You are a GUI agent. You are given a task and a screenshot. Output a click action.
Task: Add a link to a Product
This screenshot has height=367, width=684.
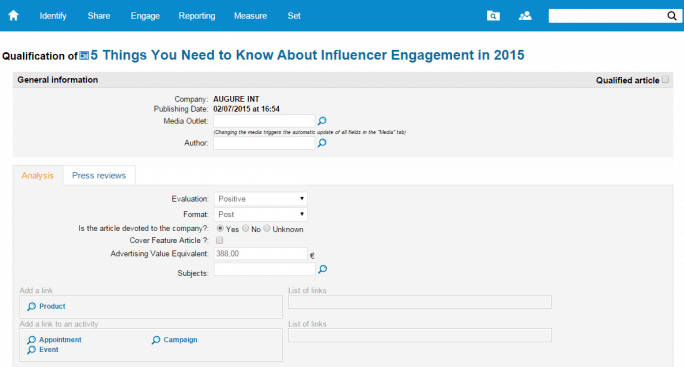[x=52, y=306]
